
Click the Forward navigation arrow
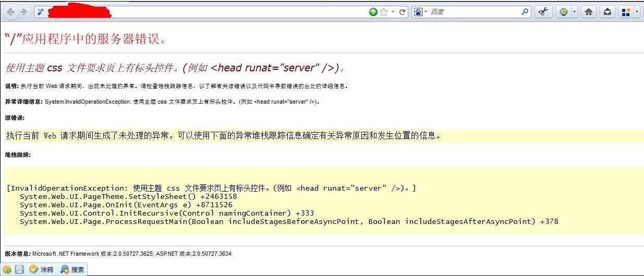23,12
